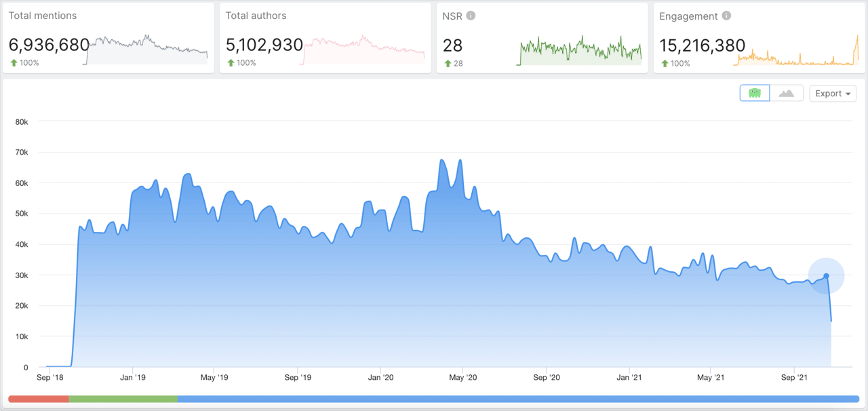Click the NSR info icon

(471, 16)
